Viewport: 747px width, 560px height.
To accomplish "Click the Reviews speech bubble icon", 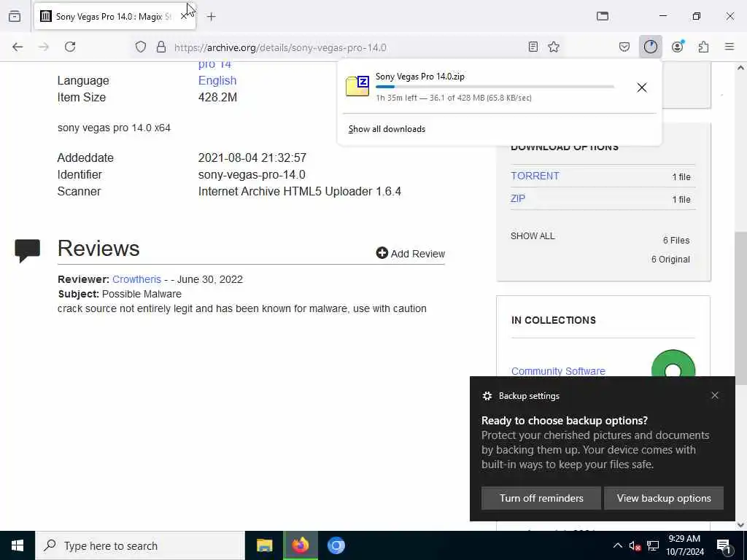I will point(28,251).
